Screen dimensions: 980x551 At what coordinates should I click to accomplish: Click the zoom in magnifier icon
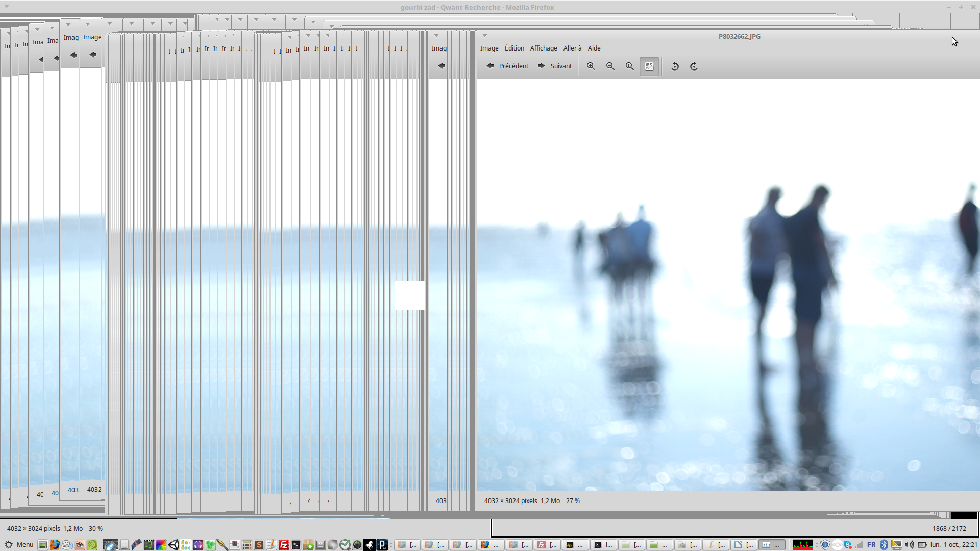point(591,66)
